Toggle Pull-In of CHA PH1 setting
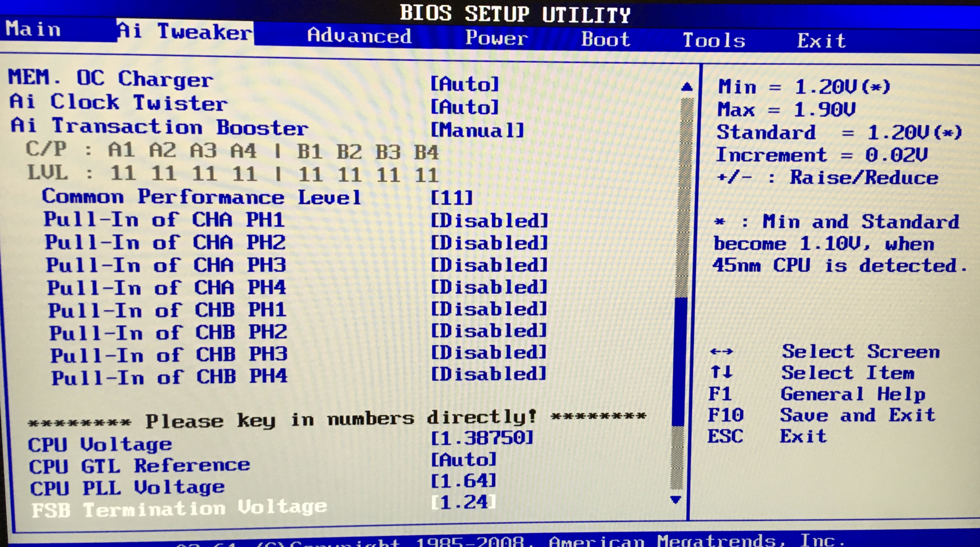 [x=164, y=220]
